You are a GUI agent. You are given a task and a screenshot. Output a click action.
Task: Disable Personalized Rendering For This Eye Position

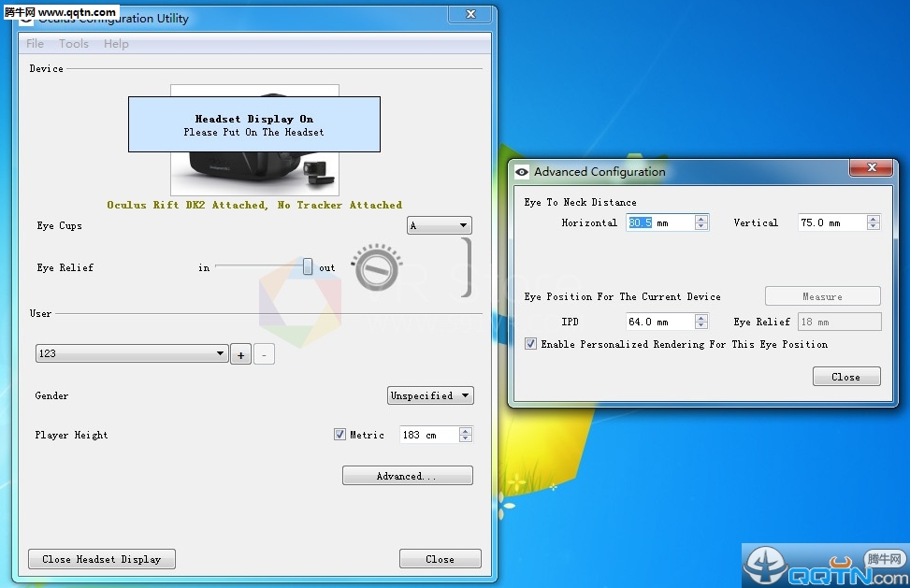pos(531,344)
